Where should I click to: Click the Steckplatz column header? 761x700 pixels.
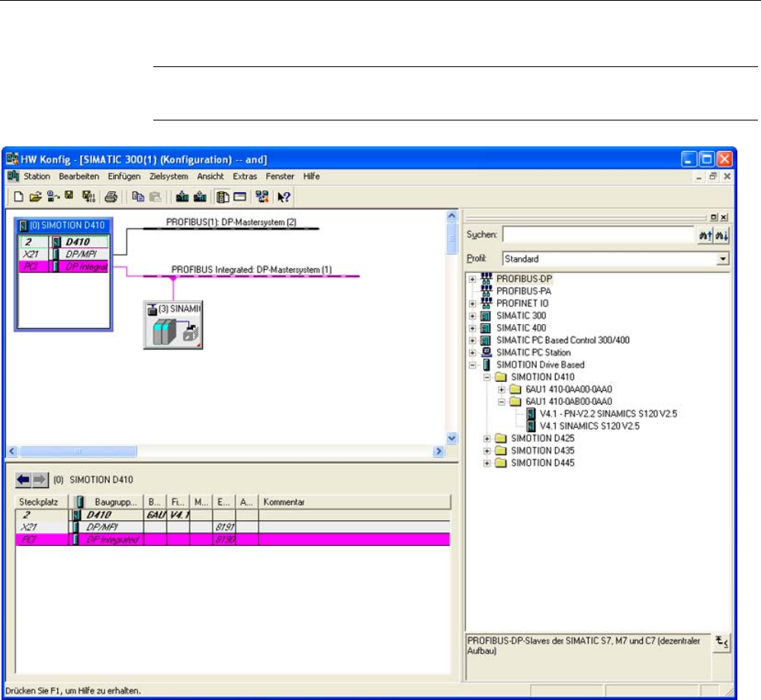(x=42, y=502)
